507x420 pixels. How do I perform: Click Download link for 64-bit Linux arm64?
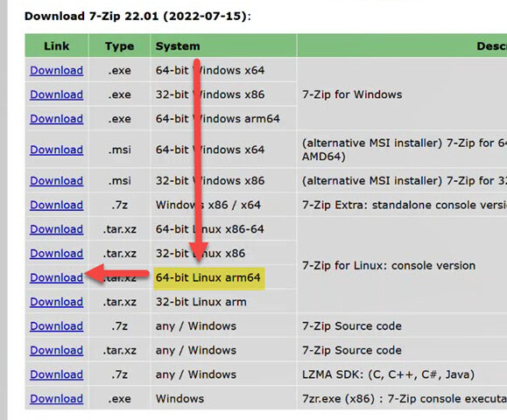click(x=57, y=277)
